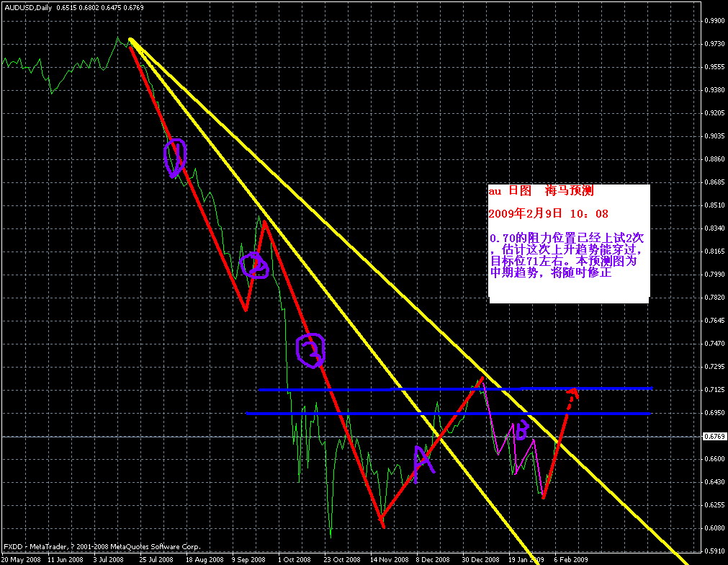Click the 3 Jul 2008 date label
Screen dimensions: 728x565
click(108, 559)
